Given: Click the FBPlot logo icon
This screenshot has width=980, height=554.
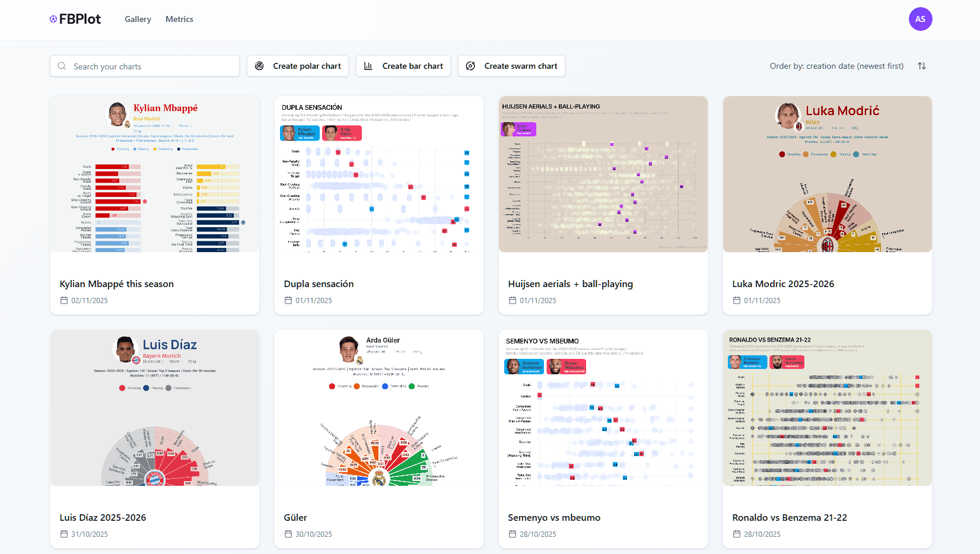Looking at the screenshot, I should (x=53, y=19).
